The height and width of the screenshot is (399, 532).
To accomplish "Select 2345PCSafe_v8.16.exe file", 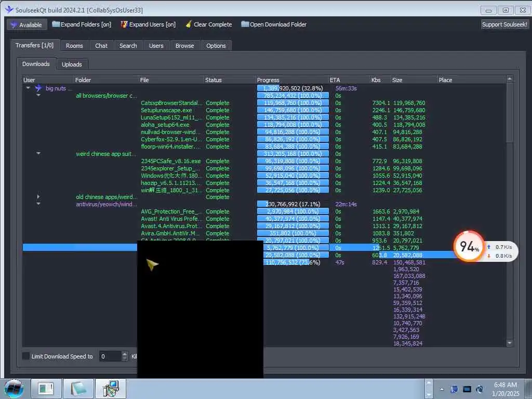I will (170, 161).
